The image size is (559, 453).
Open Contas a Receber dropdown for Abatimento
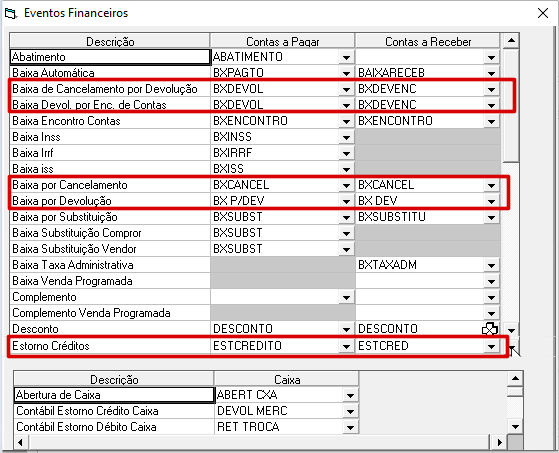click(x=491, y=57)
